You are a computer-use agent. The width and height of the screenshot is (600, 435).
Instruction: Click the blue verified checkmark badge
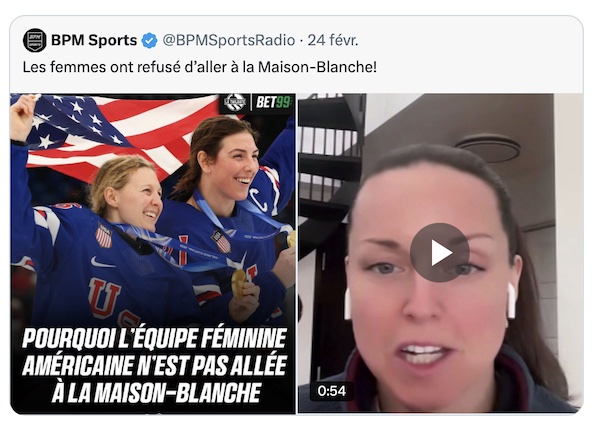click(149, 41)
